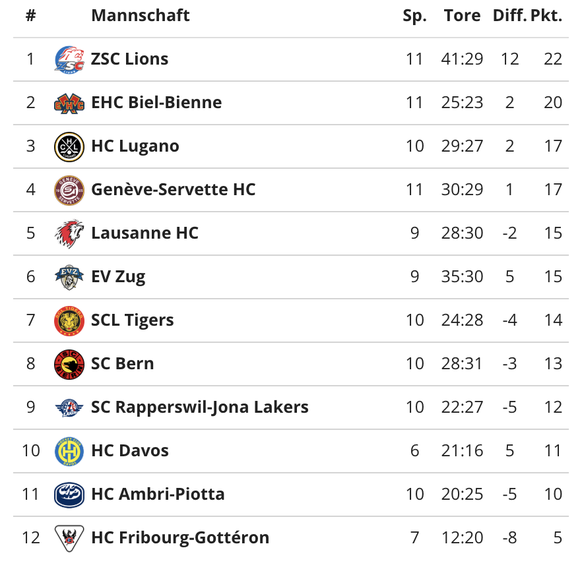Click the SCL Tigers tiger logo

click(x=69, y=320)
